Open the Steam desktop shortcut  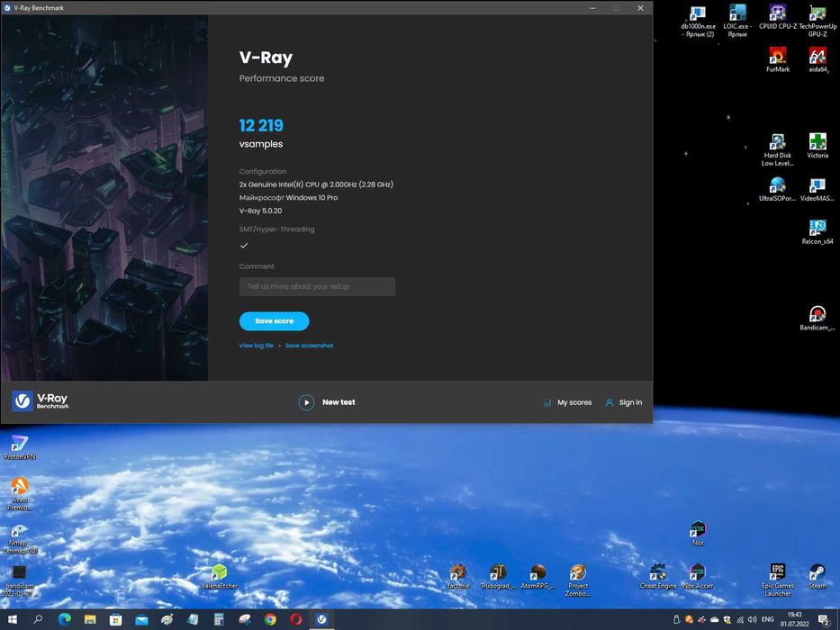[x=817, y=577]
